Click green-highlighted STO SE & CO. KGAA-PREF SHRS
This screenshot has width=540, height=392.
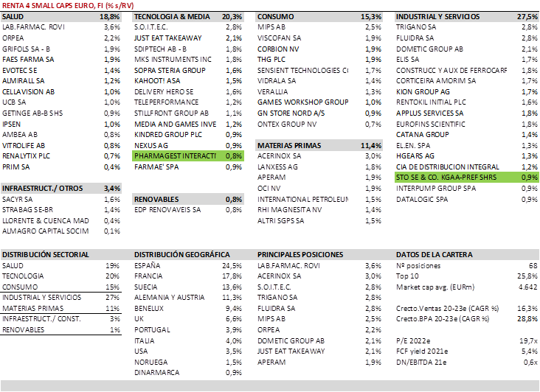point(467,177)
